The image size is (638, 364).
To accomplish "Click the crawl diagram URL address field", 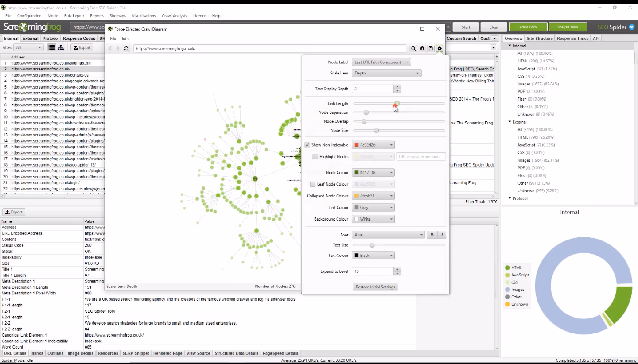I will click(270, 49).
